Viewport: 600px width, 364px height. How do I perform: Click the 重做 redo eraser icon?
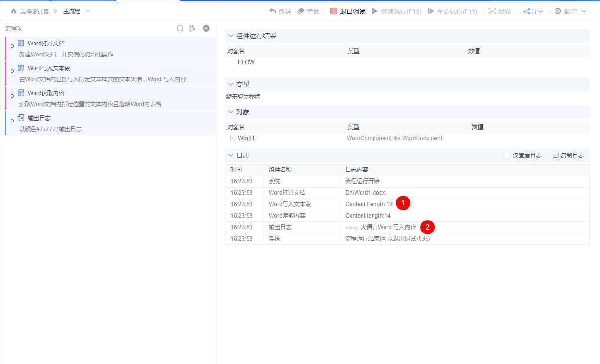pyautogui.click(x=301, y=11)
